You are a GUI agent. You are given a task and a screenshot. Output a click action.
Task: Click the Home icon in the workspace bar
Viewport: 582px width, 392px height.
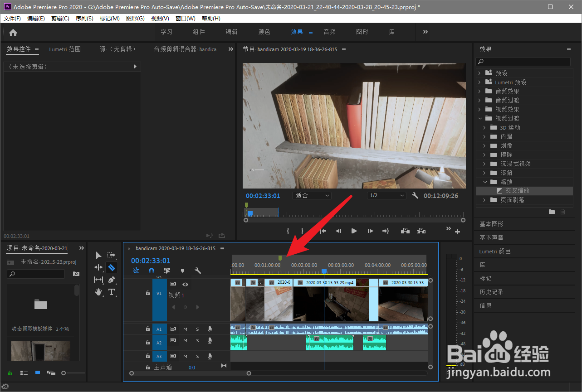[x=13, y=32]
